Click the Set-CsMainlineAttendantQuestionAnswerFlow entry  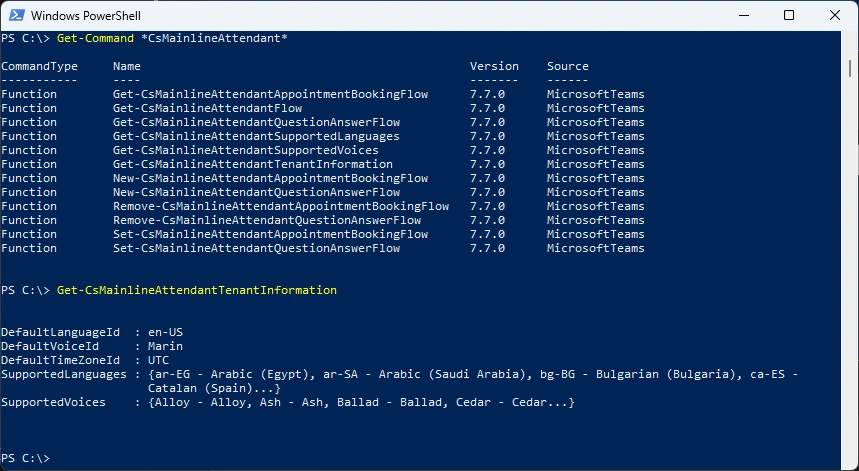(256, 248)
